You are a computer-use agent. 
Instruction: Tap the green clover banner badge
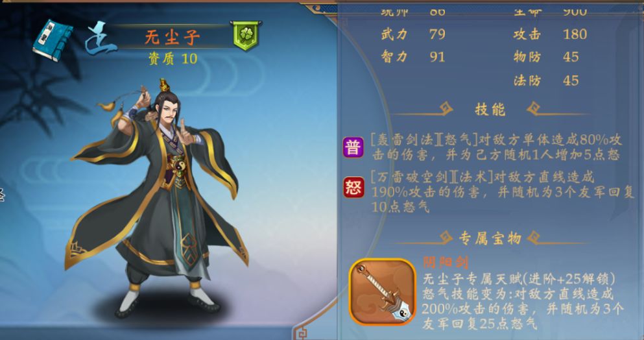246,36
